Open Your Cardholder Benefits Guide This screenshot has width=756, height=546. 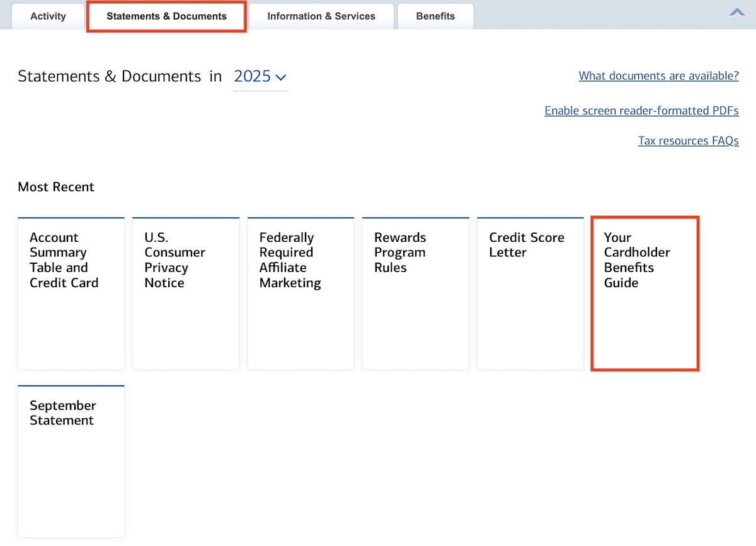[x=644, y=293]
